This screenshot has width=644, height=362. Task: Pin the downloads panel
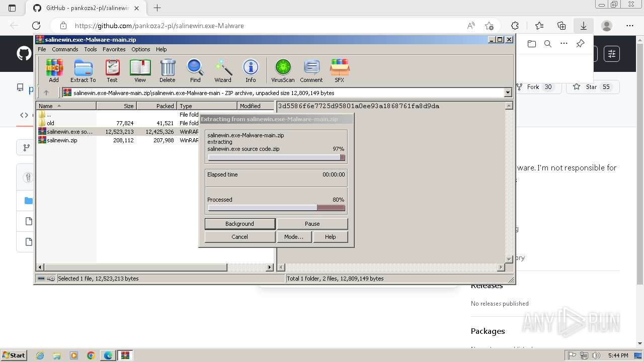click(x=580, y=44)
